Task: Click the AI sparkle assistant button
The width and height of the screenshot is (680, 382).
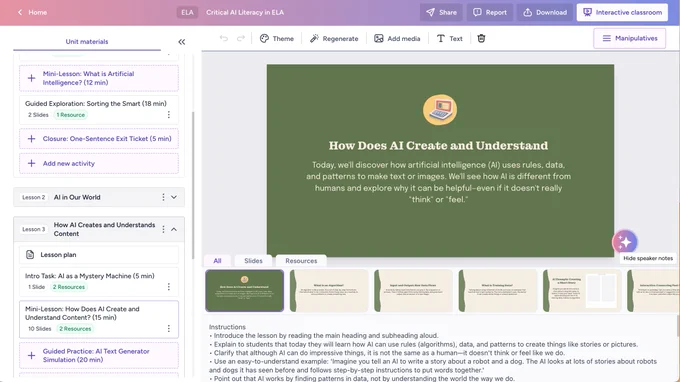Action: pos(625,242)
